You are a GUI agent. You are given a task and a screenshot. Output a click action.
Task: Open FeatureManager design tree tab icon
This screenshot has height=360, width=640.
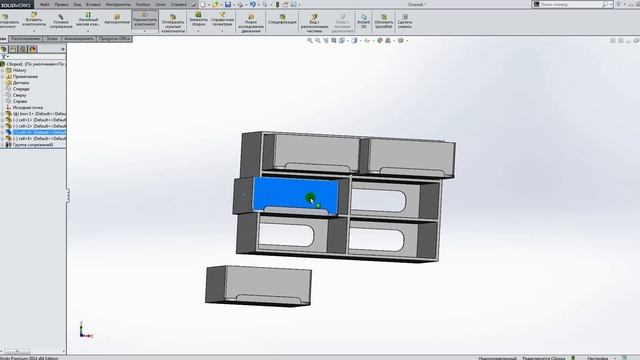(4, 49)
